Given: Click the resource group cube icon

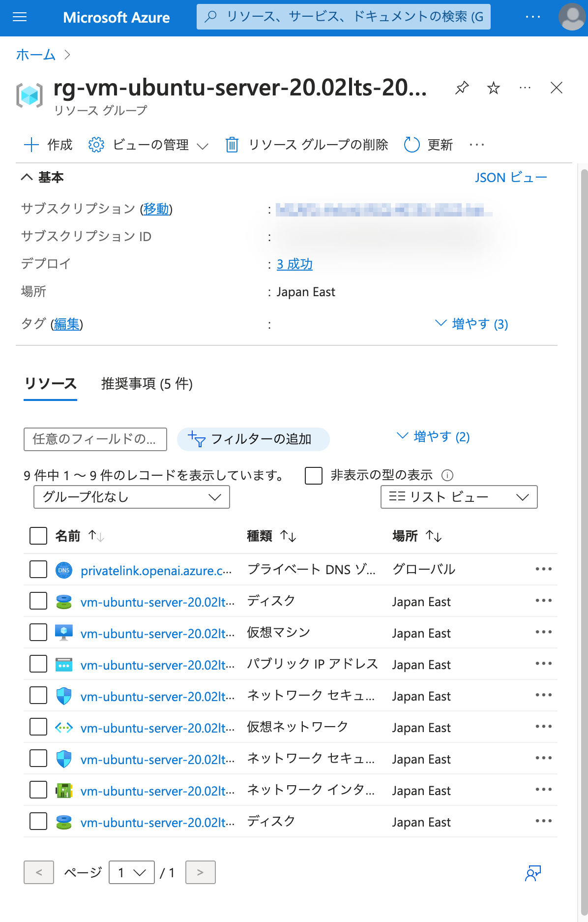Looking at the screenshot, I should click(29, 95).
